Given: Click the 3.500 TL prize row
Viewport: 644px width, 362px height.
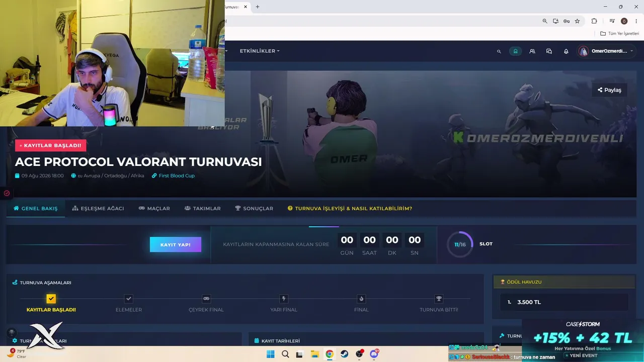Looking at the screenshot, I should point(565,302).
